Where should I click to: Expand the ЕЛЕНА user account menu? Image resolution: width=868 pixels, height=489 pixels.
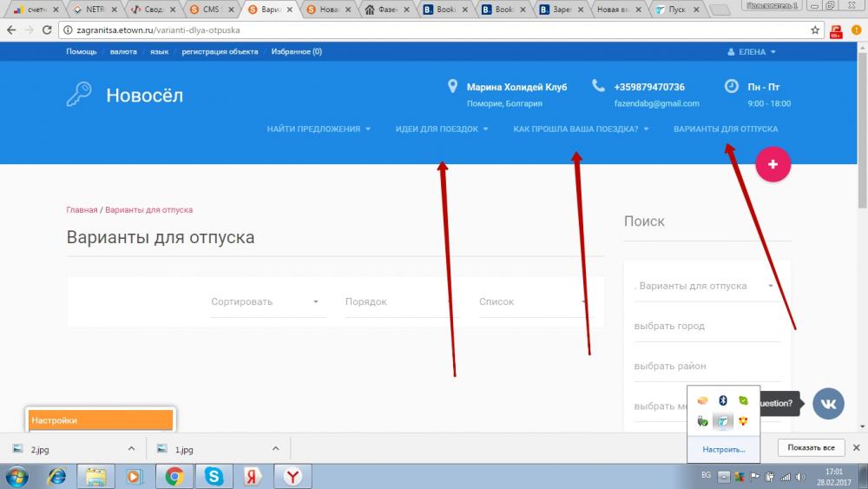coord(752,51)
